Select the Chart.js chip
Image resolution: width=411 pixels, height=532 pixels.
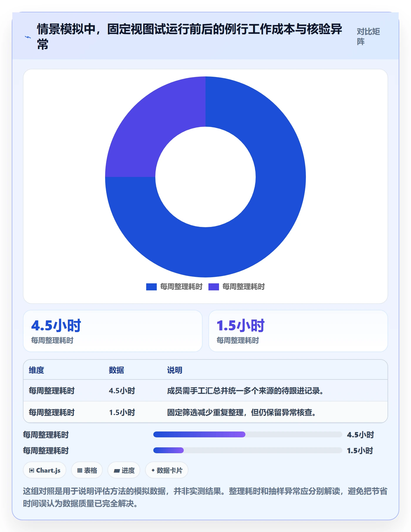(x=45, y=470)
